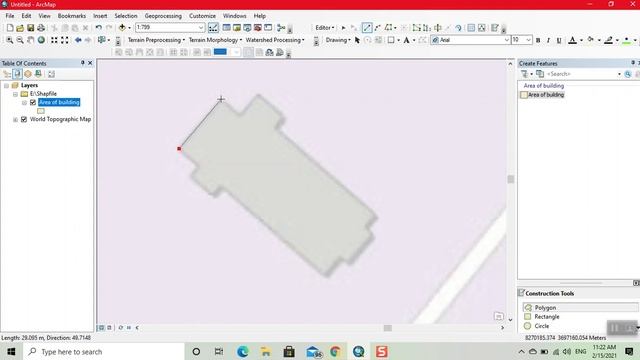Open the Catalog window icon
Viewport: 640px width, 360px height.
237,28
